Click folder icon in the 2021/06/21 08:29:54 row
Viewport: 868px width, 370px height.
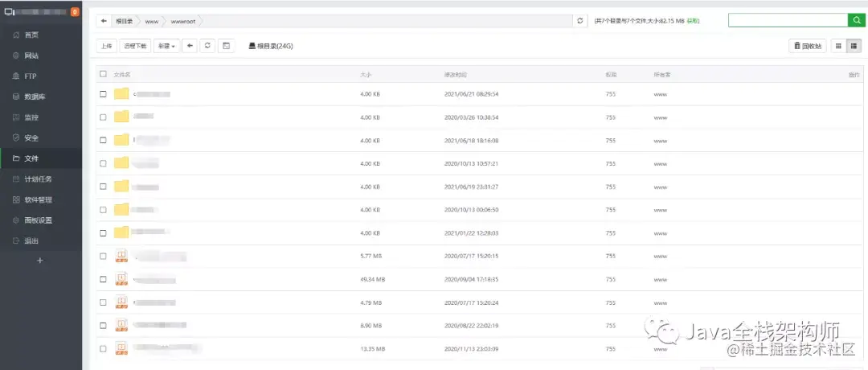tap(121, 93)
